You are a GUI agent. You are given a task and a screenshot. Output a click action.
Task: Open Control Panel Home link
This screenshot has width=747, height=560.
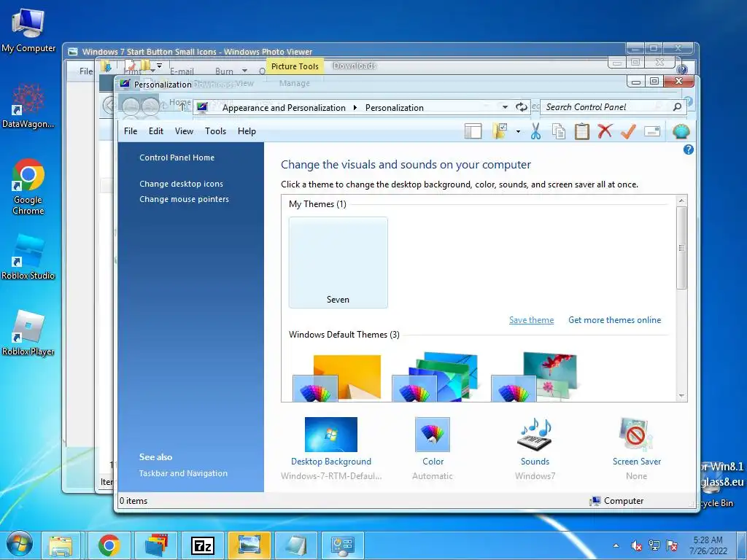click(177, 157)
